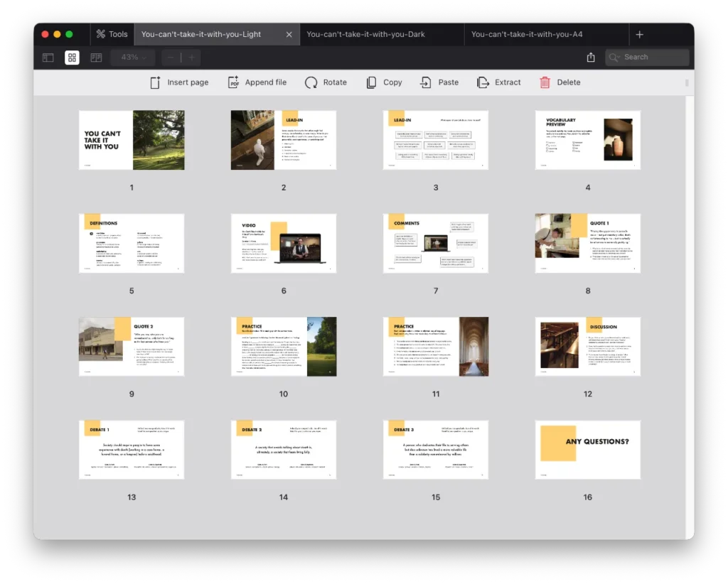Image resolution: width=728 pixels, height=584 pixels.
Task: Add a new tab with plus button
Action: (x=639, y=34)
